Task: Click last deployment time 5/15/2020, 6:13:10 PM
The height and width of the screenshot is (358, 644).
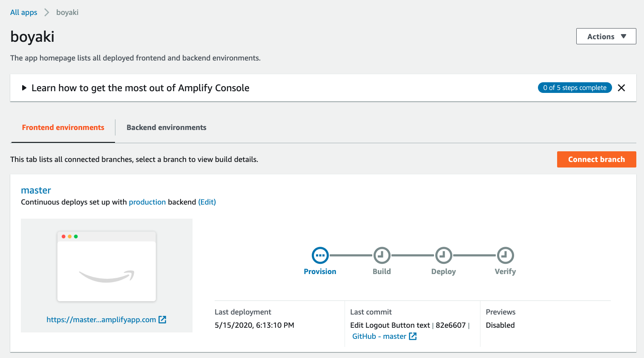Action: pos(254,325)
